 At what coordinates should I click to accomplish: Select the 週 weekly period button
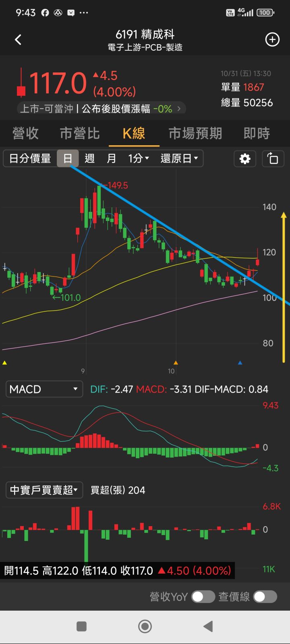coord(89,158)
